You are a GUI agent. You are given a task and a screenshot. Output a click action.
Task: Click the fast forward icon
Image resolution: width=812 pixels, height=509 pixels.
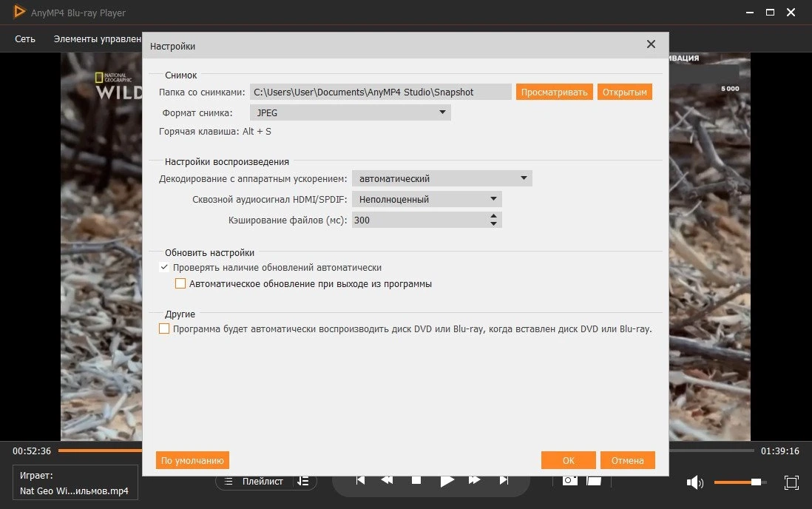(x=474, y=480)
